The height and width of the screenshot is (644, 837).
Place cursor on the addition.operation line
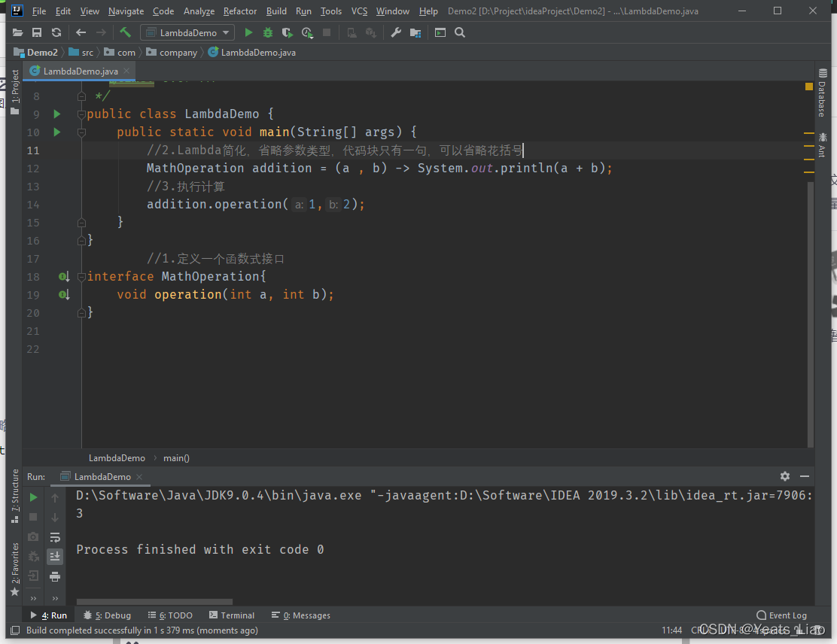click(x=256, y=205)
